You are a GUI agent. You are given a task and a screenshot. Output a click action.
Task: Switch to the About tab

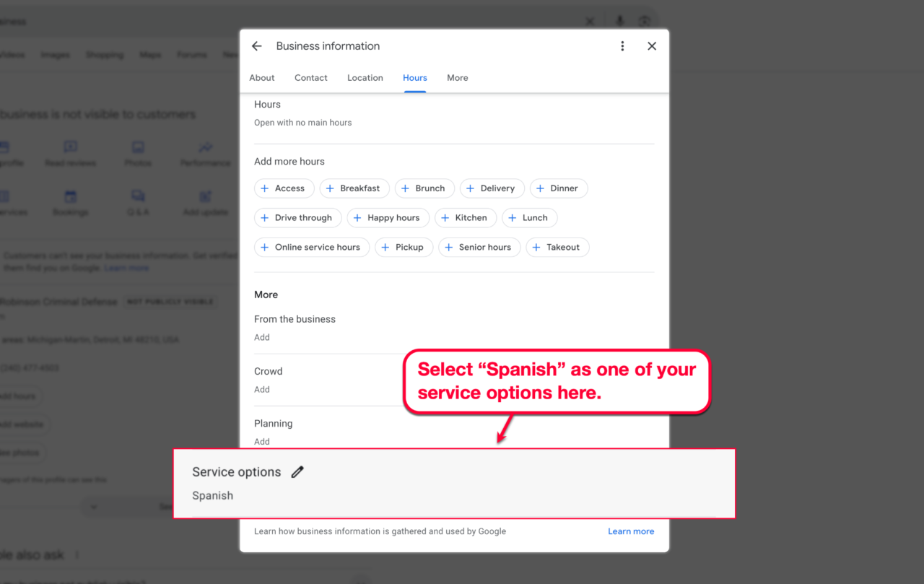click(262, 78)
